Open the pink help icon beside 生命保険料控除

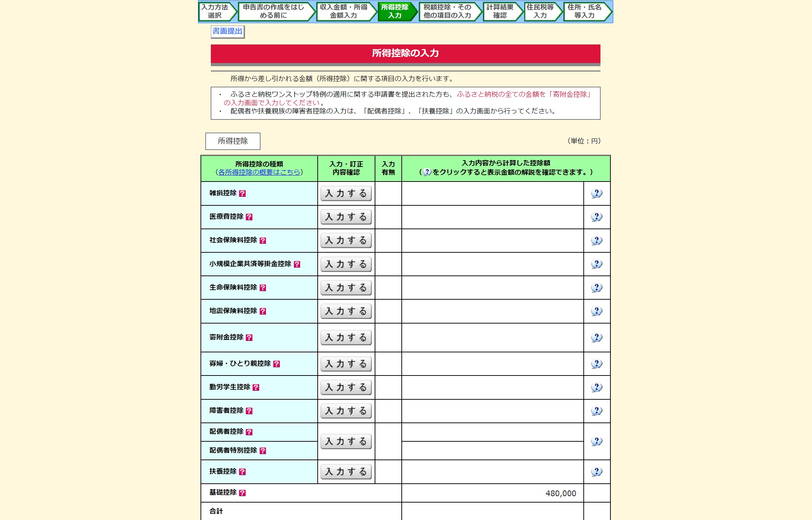pos(263,288)
